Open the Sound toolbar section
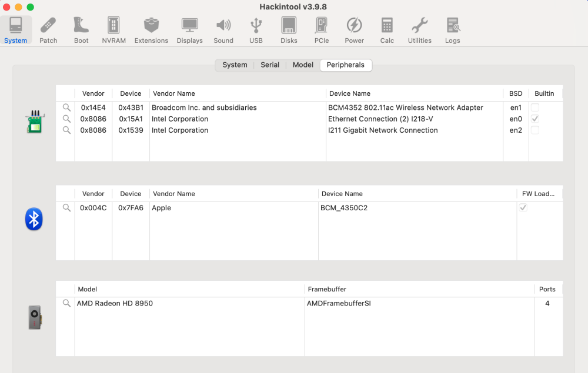This screenshot has width=588, height=373. (223, 31)
